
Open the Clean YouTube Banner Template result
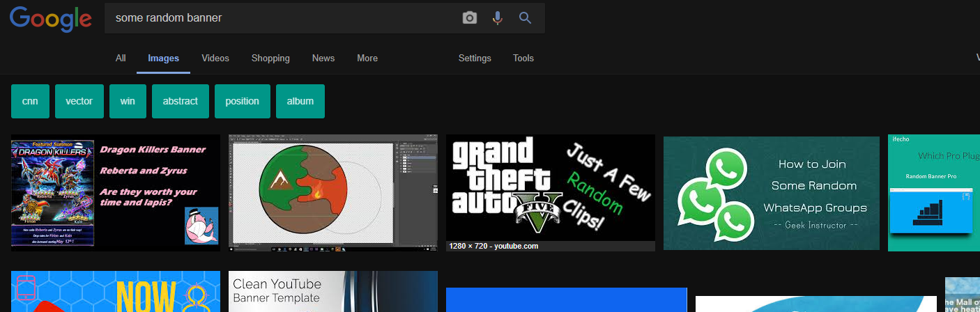(333, 292)
